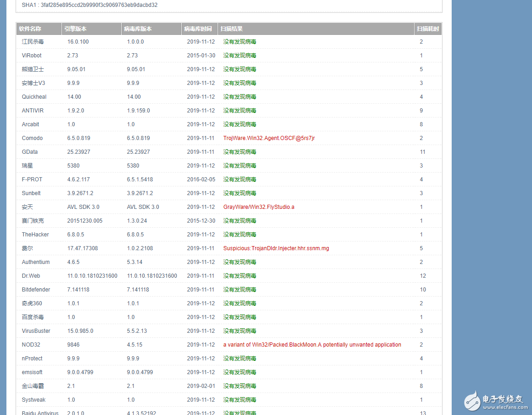The height and width of the screenshot is (415, 532).
Task: Click the Bitdefender row name
Action: (x=36, y=290)
